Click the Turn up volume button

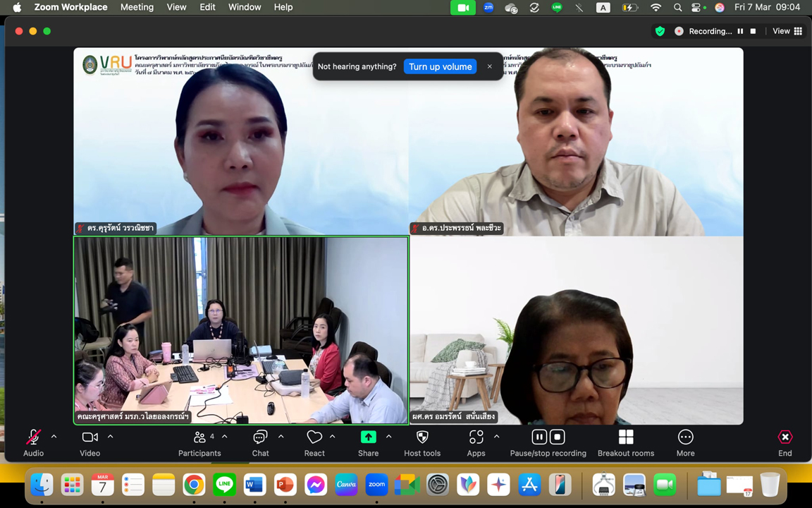tap(440, 67)
